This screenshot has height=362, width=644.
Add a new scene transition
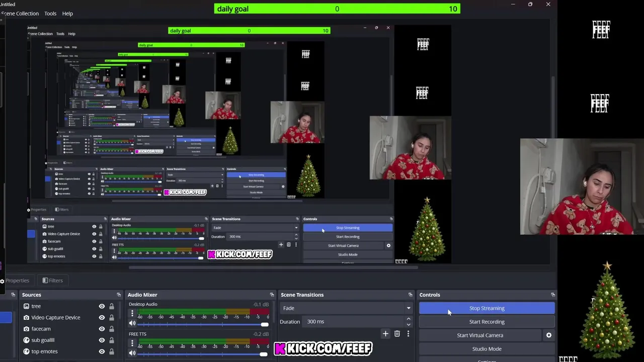click(x=385, y=334)
